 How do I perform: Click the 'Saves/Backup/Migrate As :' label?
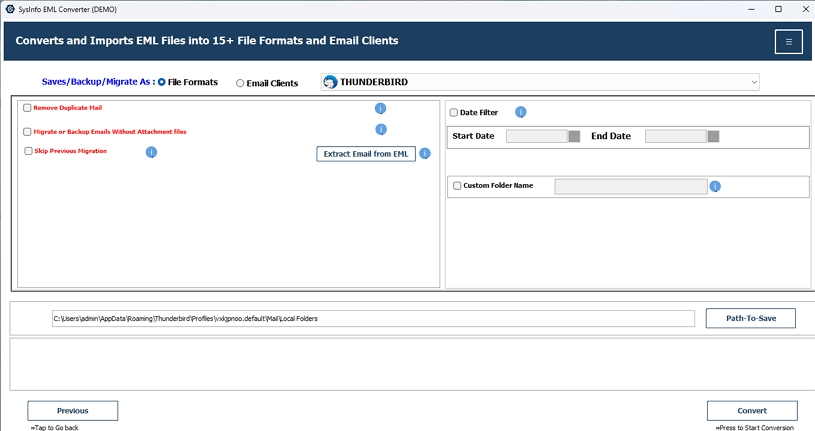[x=99, y=82]
